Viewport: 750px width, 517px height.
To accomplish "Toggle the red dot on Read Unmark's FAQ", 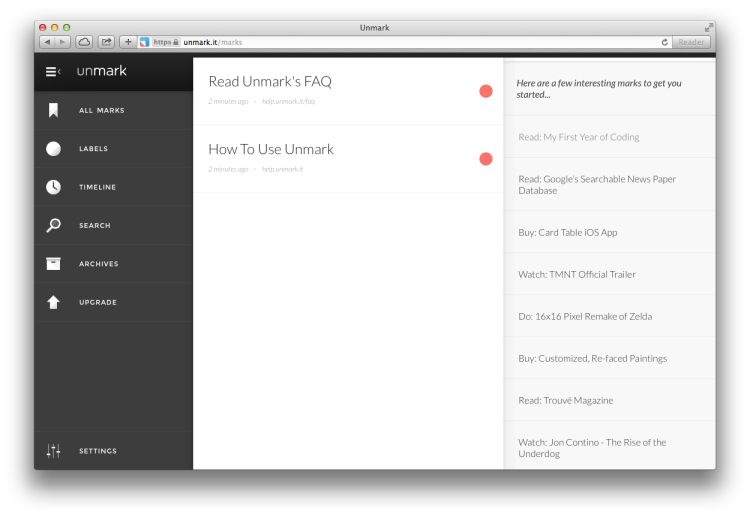I will coord(486,91).
